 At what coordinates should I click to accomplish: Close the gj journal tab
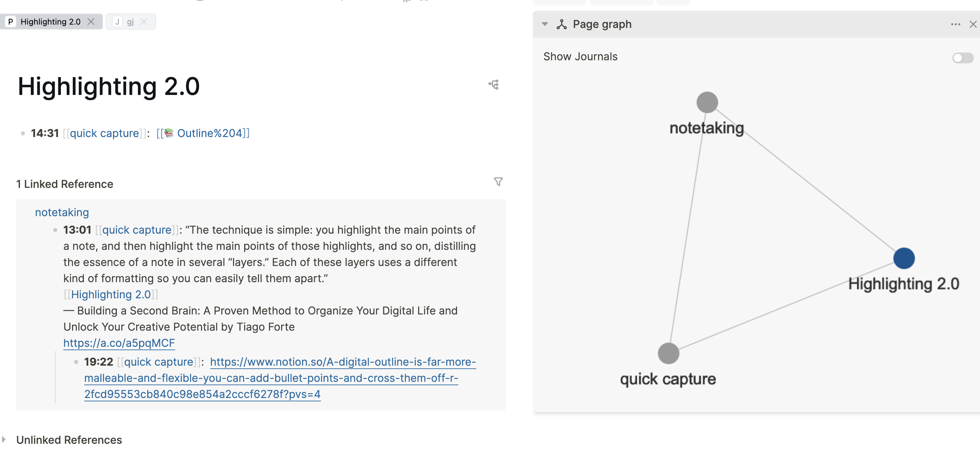(144, 22)
